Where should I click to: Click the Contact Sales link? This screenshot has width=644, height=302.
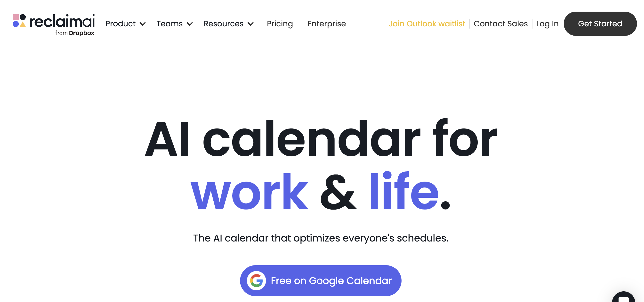pos(501,23)
